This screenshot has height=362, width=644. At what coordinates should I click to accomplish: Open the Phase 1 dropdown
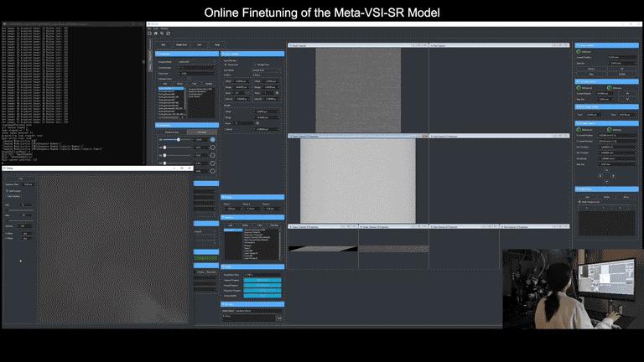[231, 208]
